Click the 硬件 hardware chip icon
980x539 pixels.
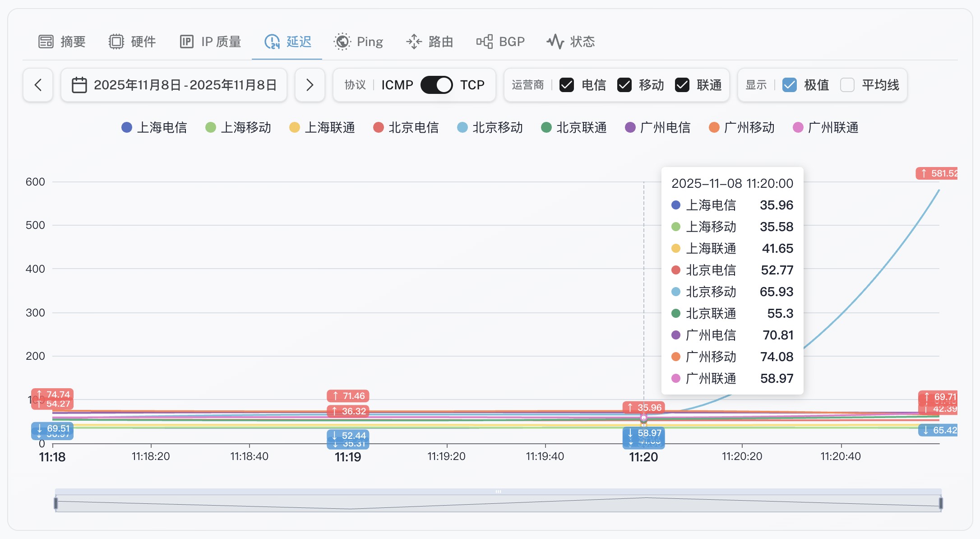click(116, 42)
